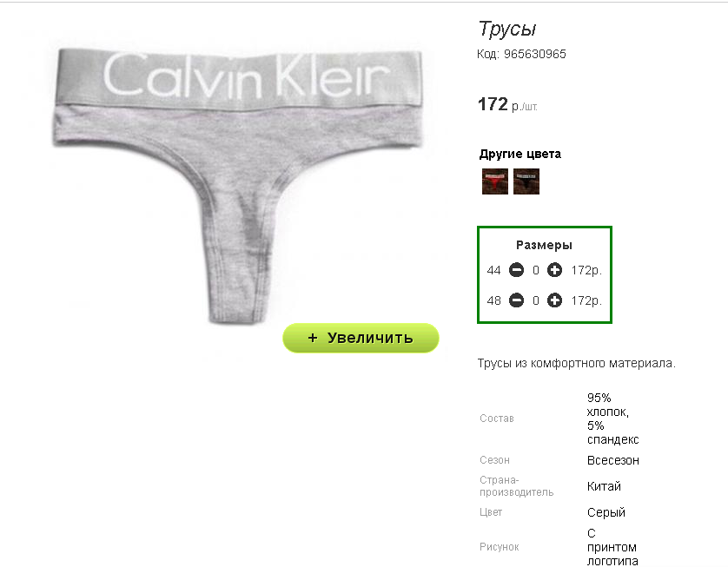Click the Трусы product title

pyautogui.click(x=507, y=29)
